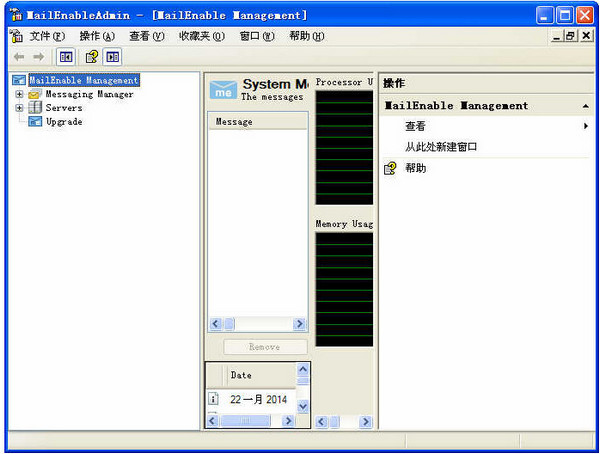Open the 收藏夹 menu
This screenshot has height=454, width=600.
point(201,36)
